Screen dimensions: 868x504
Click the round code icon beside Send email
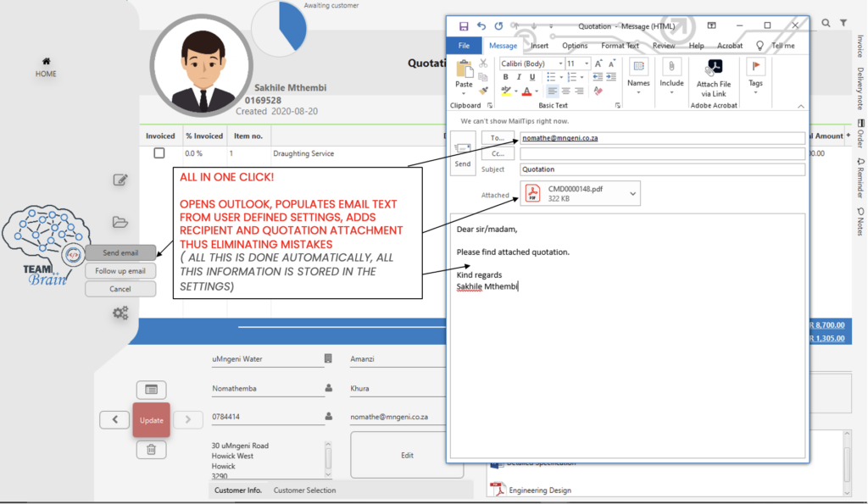[73, 255]
